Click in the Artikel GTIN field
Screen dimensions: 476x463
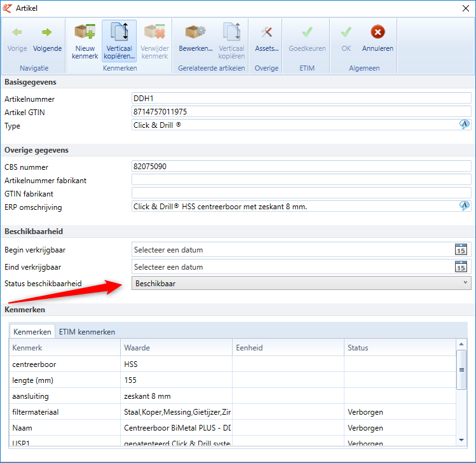pyautogui.click(x=301, y=111)
